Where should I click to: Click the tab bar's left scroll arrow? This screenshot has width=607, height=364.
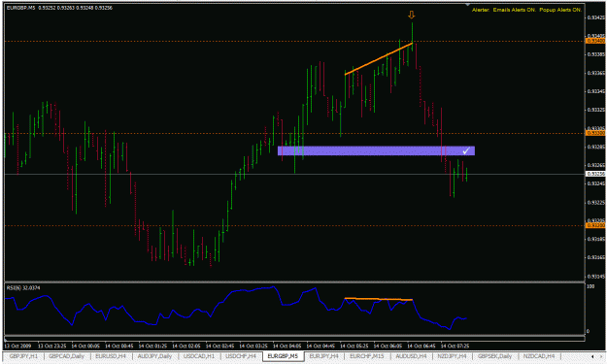[x=592, y=356]
